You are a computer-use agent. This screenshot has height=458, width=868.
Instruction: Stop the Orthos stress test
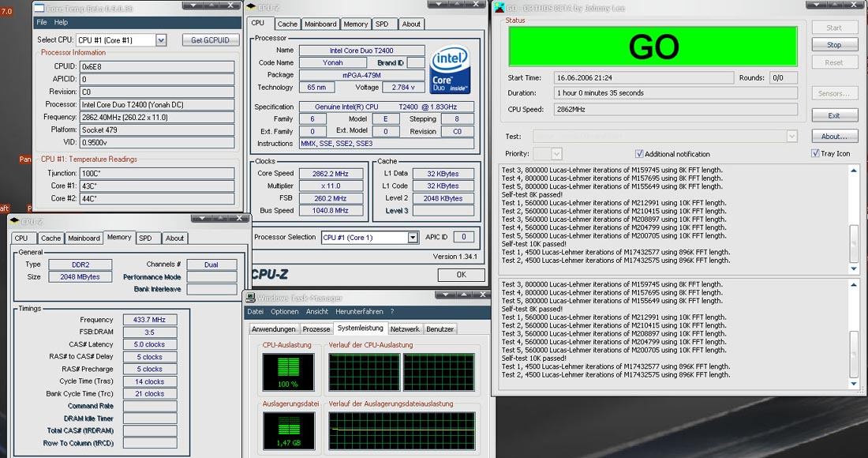(834, 45)
